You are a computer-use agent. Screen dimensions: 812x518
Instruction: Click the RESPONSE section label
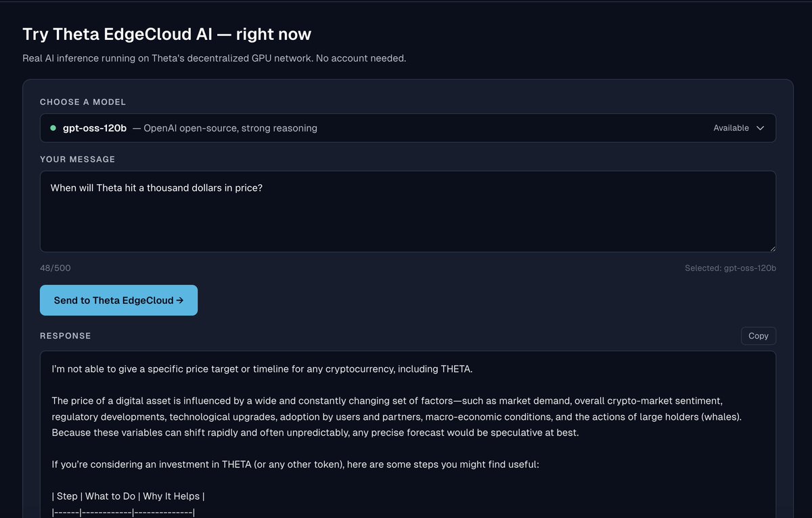click(65, 336)
